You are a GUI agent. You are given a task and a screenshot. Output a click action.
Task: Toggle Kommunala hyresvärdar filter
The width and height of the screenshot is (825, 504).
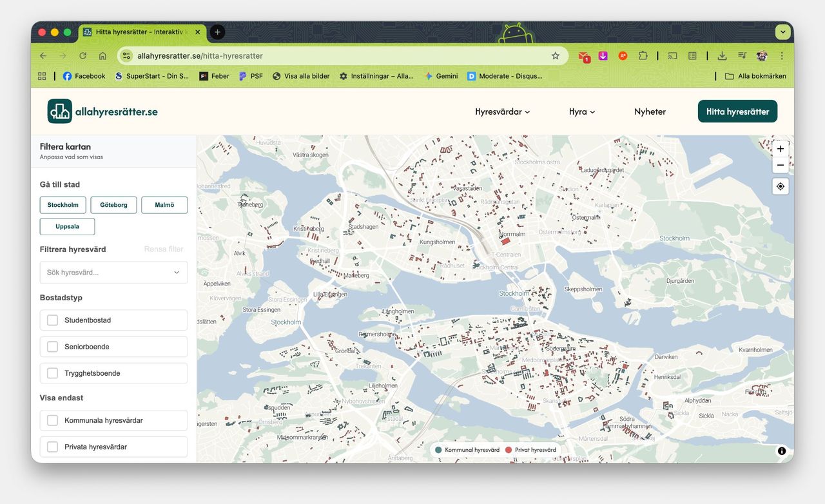tap(53, 420)
